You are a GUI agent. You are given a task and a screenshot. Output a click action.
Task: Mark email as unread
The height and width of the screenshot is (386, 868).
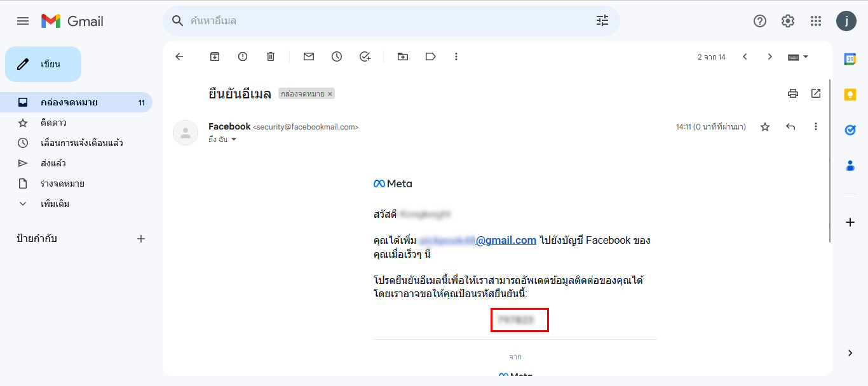click(x=309, y=57)
